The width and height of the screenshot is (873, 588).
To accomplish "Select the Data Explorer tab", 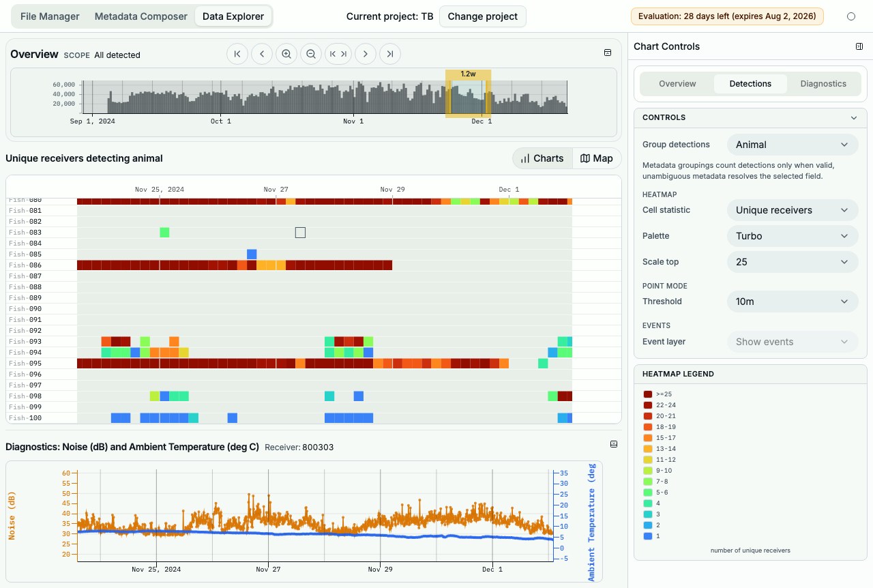I will [233, 16].
